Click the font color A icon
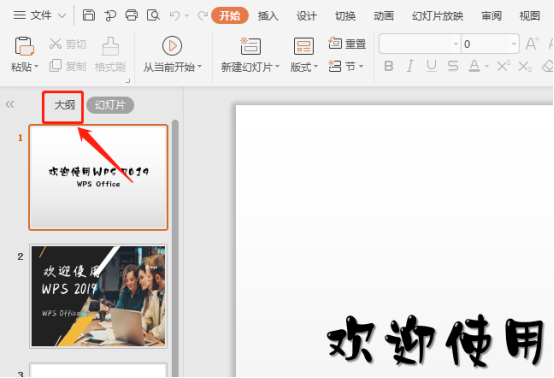The image size is (554, 378). point(474,66)
